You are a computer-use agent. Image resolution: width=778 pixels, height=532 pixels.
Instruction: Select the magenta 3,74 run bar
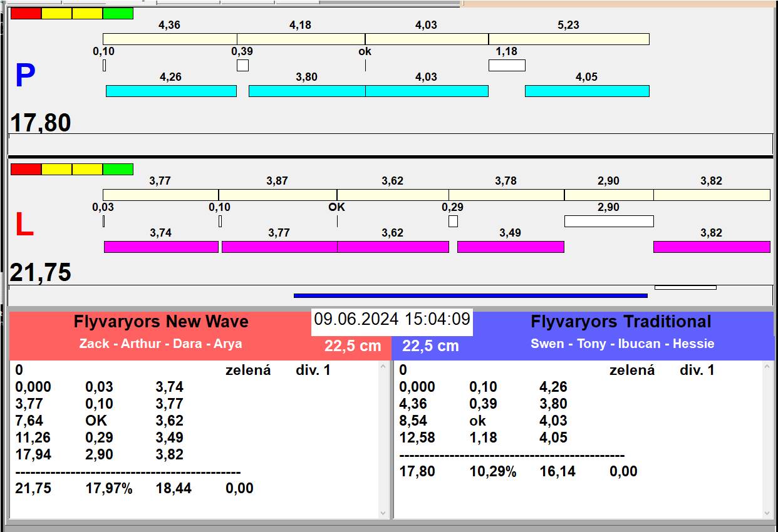161,247
